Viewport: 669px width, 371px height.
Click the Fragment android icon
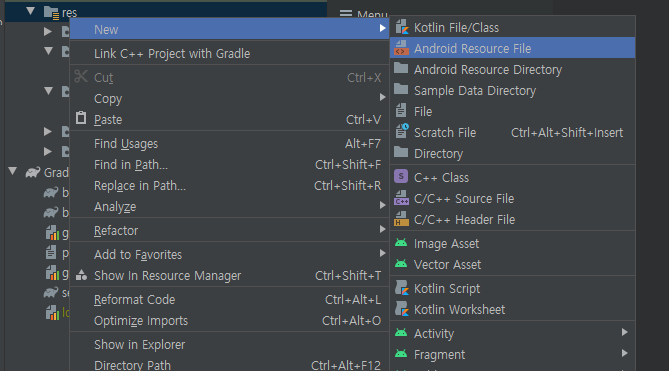click(401, 354)
